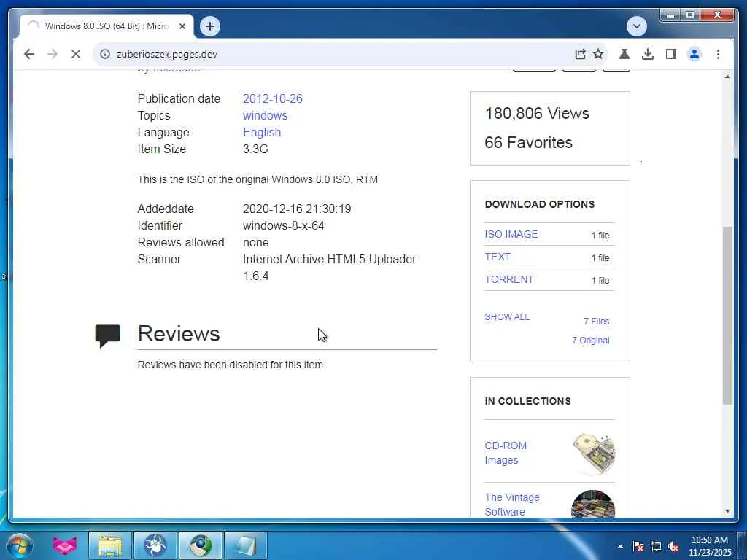Open the Chromium browser taskbar icon
Image resolution: width=747 pixels, height=560 pixels.
(201, 545)
